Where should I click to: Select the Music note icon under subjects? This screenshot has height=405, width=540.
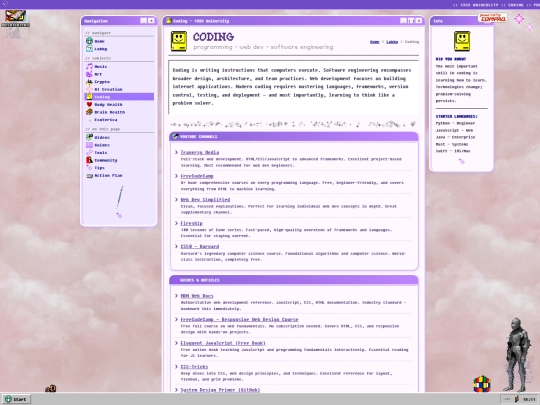pos(89,66)
